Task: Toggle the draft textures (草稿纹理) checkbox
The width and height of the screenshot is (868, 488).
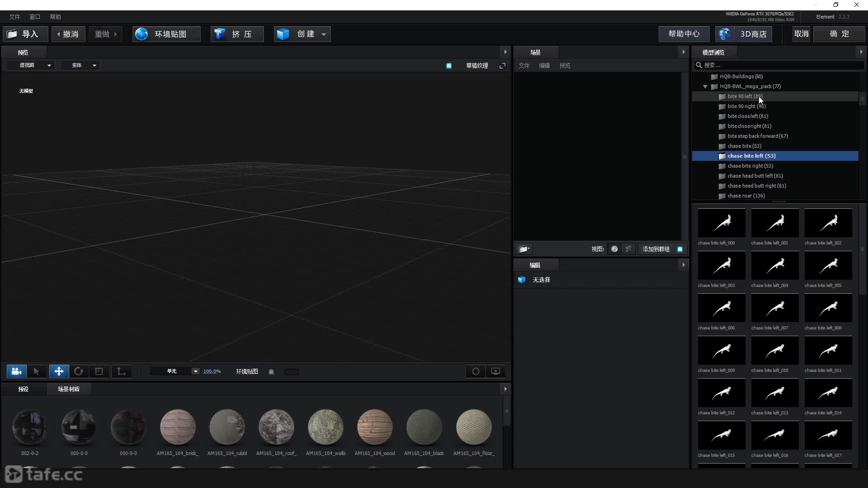Action: (x=449, y=66)
